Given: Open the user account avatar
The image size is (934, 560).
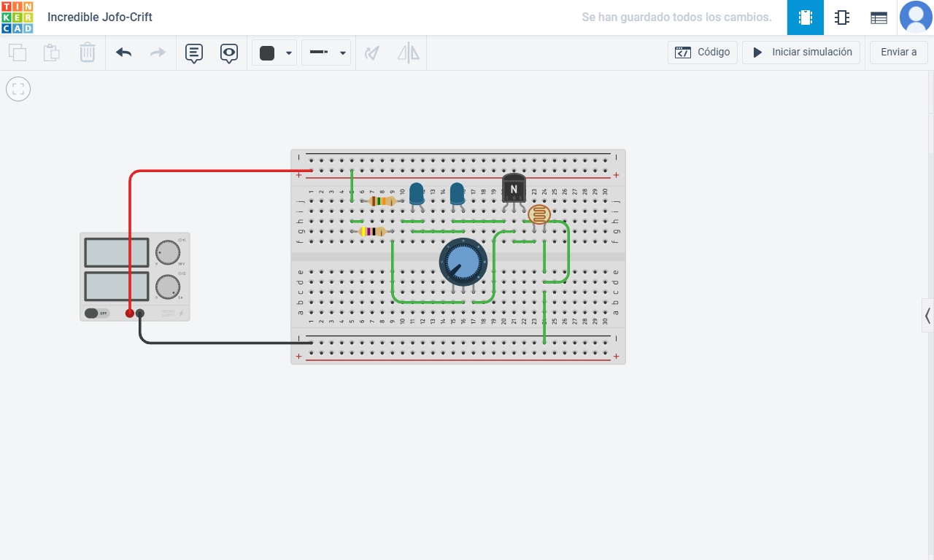Looking at the screenshot, I should pyautogui.click(x=916, y=17).
